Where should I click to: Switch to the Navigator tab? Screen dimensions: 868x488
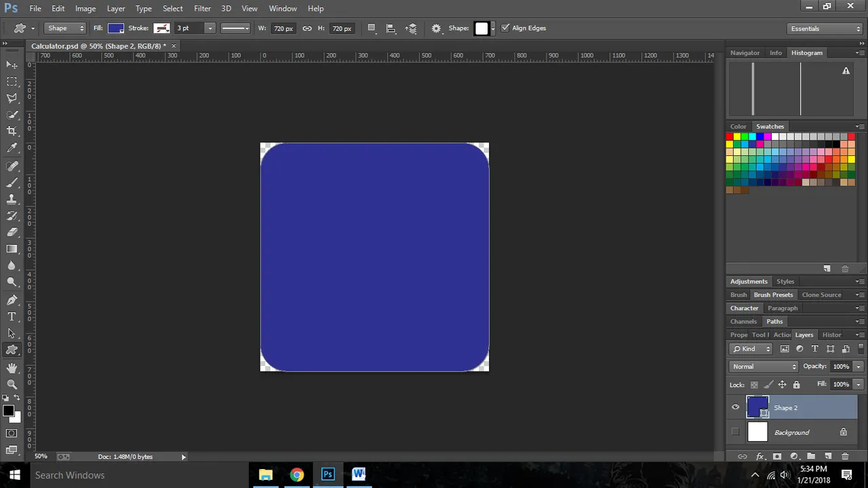745,53
